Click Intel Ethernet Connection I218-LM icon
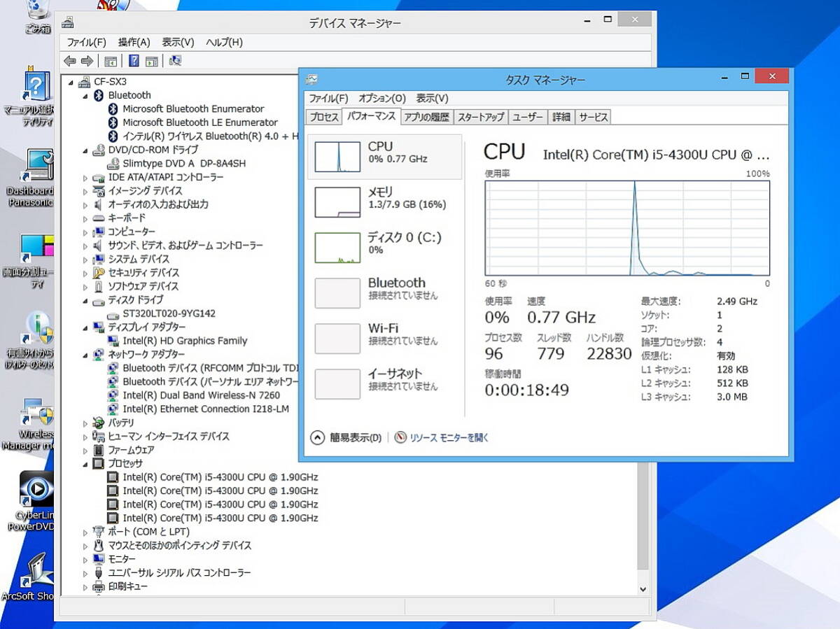840x629 pixels. [x=113, y=409]
